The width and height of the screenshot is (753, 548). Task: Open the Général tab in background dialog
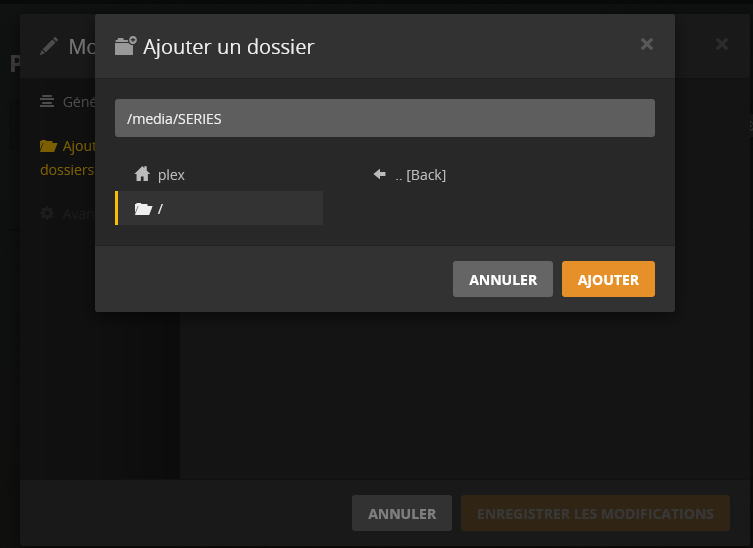pyautogui.click(x=68, y=102)
